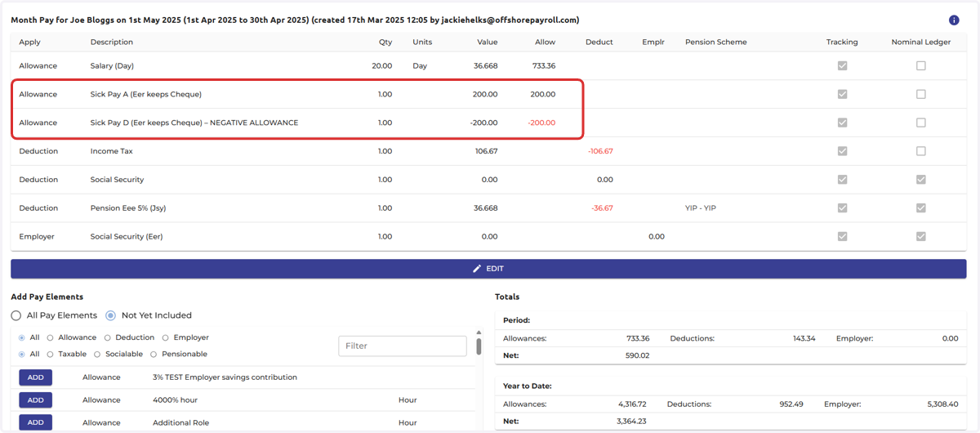Image resolution: width=980 pixels, height=433 pixels.
Task: Select the Taxable filter radio
Action: point(51,355)
